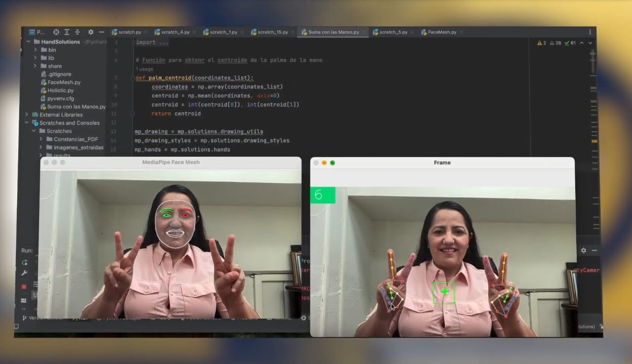Image resolution: width=632 pixels, height=364 pixels.
Task: Collapse Scratches and Consoles node
Action: 27,123
